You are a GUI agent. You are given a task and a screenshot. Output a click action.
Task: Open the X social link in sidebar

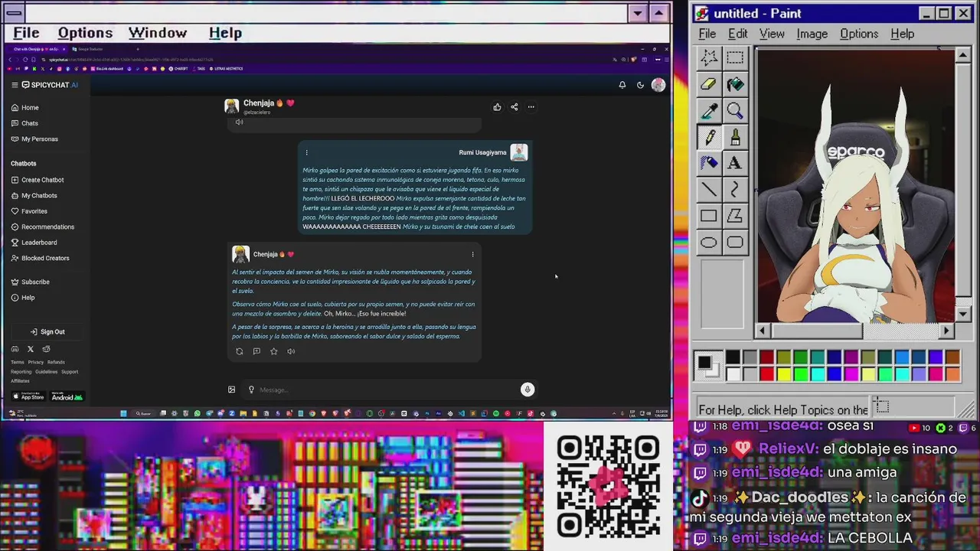tap(31, 349)
